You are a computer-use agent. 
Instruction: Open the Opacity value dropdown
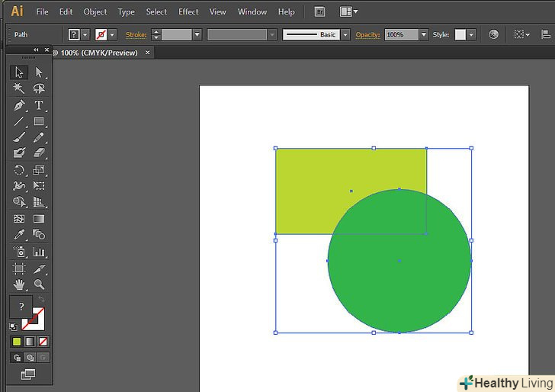424,35
